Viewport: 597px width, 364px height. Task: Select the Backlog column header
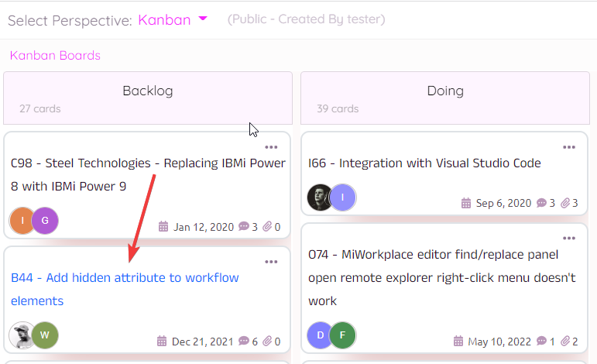[148, 91]
